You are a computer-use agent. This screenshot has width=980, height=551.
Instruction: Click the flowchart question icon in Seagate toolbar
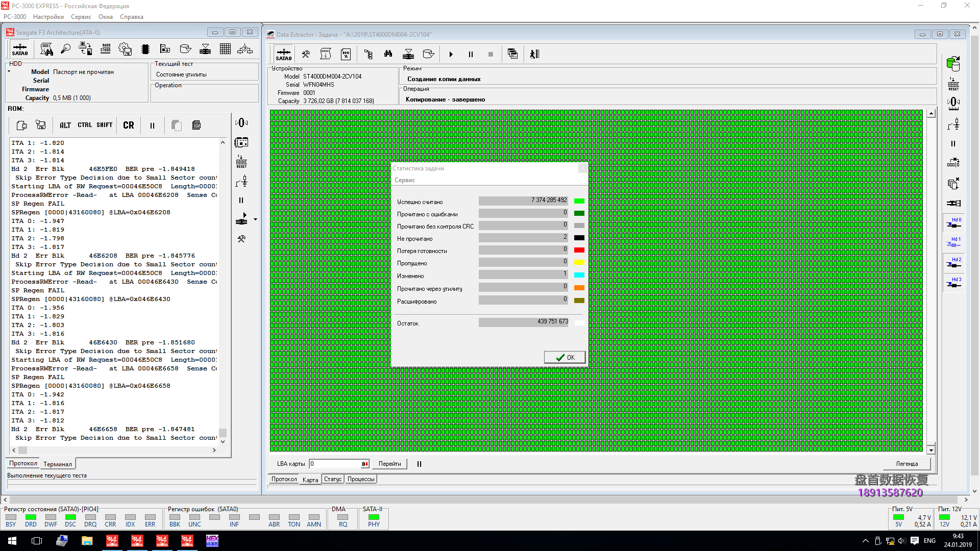pyautogui.click(x=245, y=49)
